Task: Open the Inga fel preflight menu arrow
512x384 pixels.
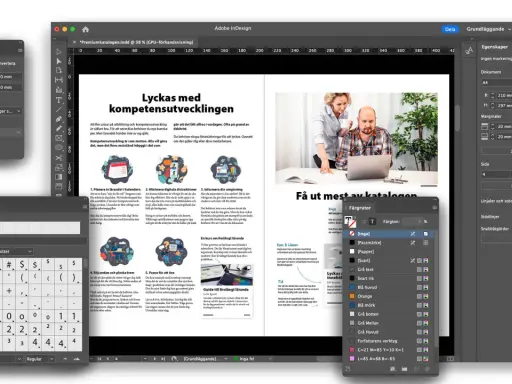Action: click(270, 359)
